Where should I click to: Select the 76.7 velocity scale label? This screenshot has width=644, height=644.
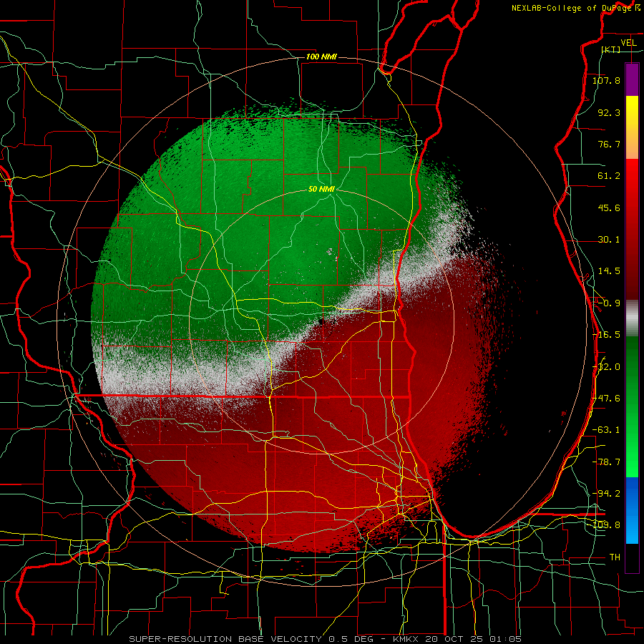609,144
